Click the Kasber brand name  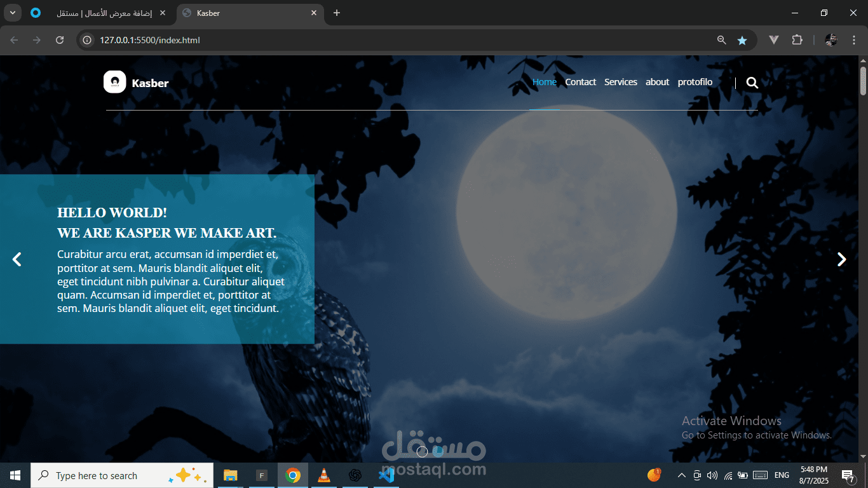tap(151, 83)
